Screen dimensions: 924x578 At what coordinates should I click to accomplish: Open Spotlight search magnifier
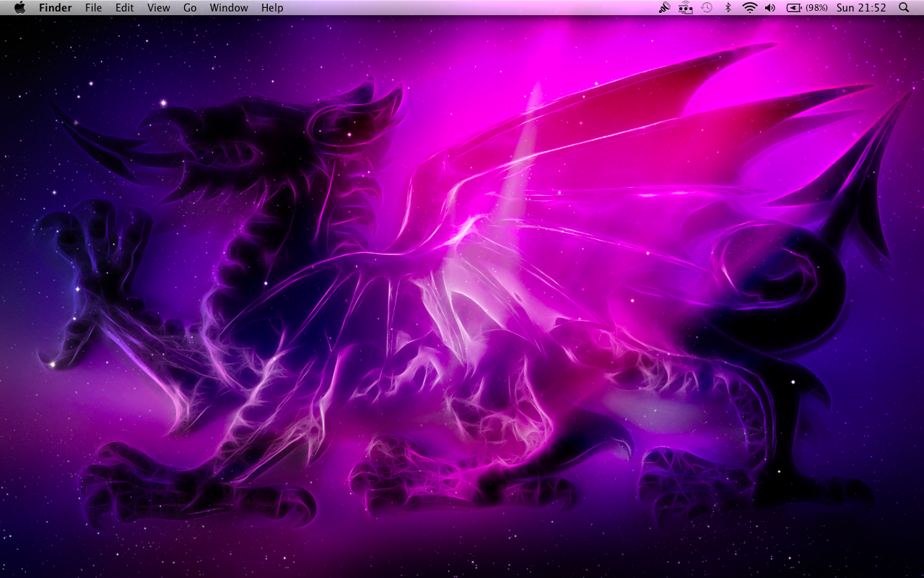904,8
